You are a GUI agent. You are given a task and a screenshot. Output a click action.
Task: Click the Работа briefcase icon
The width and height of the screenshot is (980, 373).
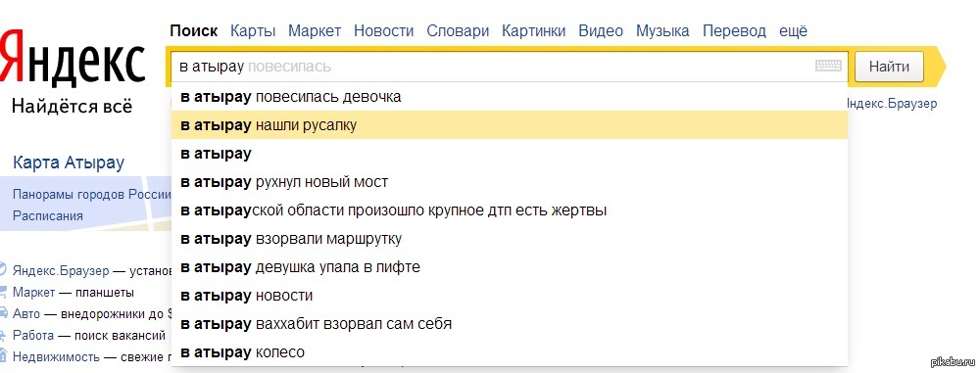[x=3, y=335]
